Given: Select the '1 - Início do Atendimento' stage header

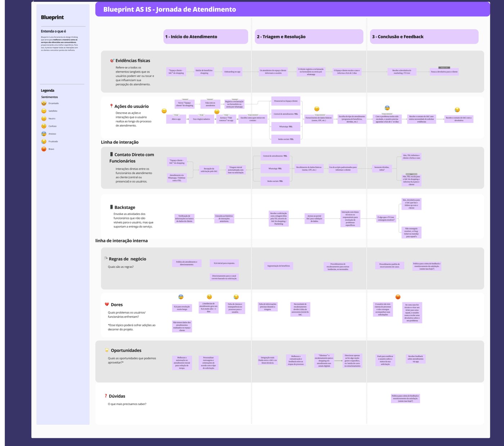Looking at the screenshot, I should coord(206,37).
